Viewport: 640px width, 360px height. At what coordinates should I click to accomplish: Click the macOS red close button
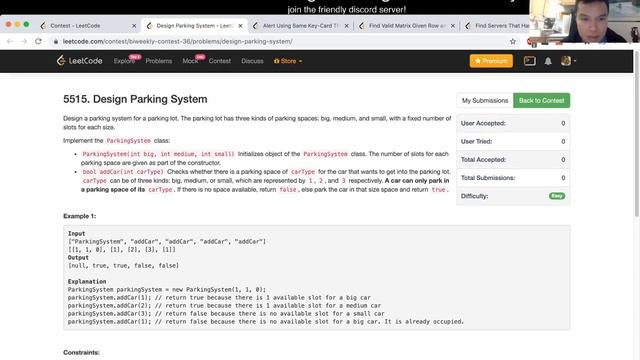click(8, 24)
